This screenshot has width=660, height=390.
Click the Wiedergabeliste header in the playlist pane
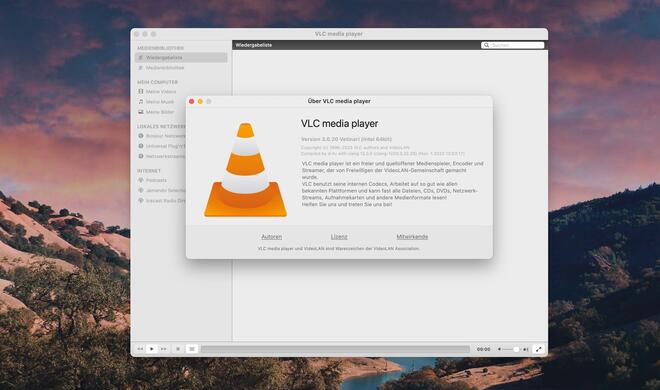[253, 45]
